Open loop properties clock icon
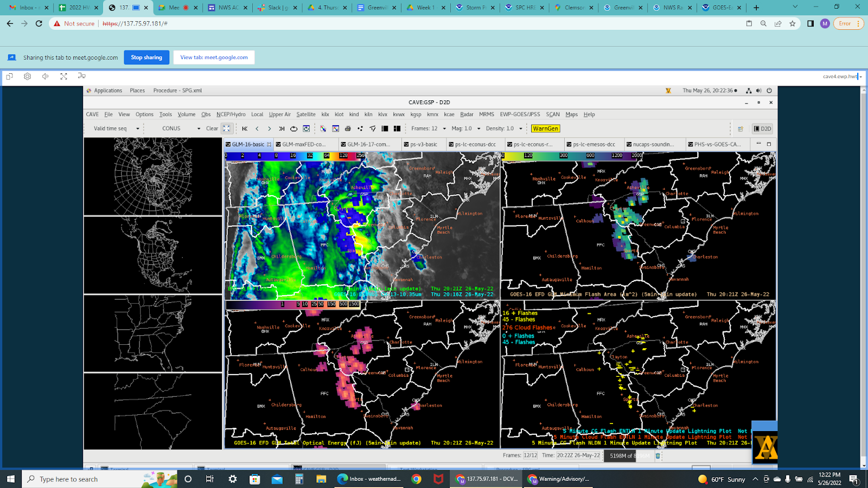 [x=307, y=129]
